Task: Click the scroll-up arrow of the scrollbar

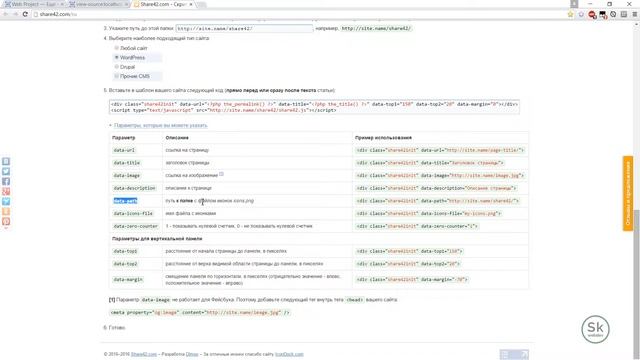Action: coord(636,24)
